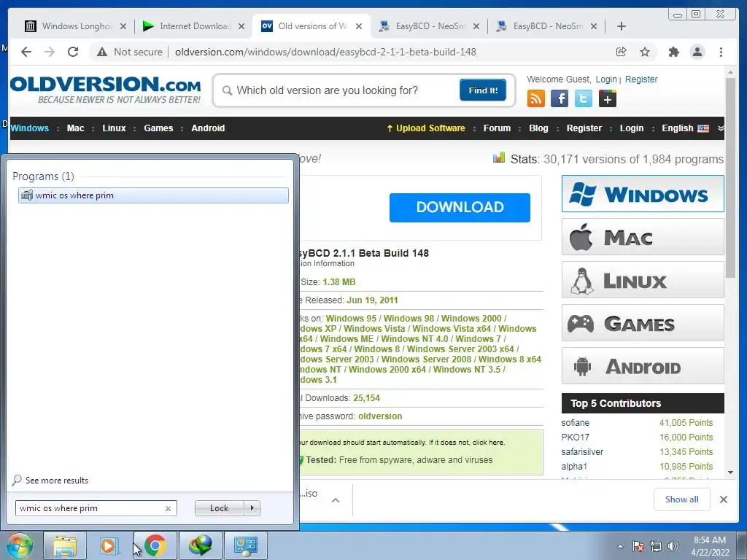Viewport: 747px width, 560px height.
Task: Expand the arrow beside the Lock button
Action: coord(252,508)
